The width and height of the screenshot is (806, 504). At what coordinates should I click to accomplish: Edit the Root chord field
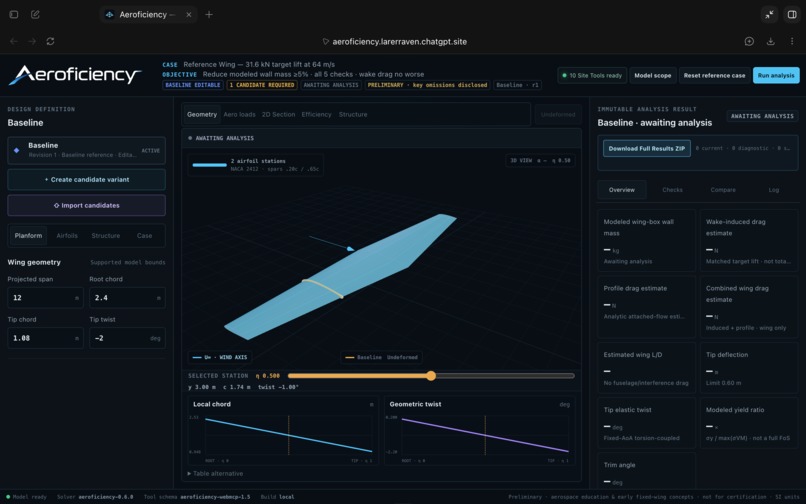127,298
